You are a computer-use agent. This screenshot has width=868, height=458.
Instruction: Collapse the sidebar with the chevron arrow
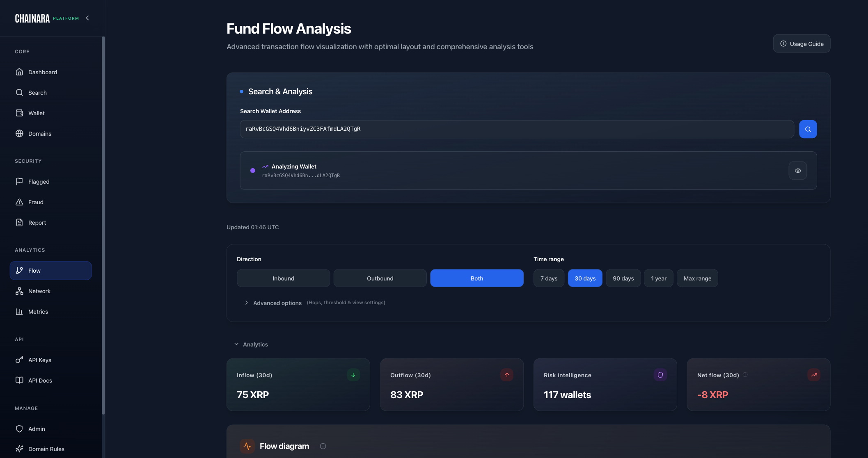[87, 18]
